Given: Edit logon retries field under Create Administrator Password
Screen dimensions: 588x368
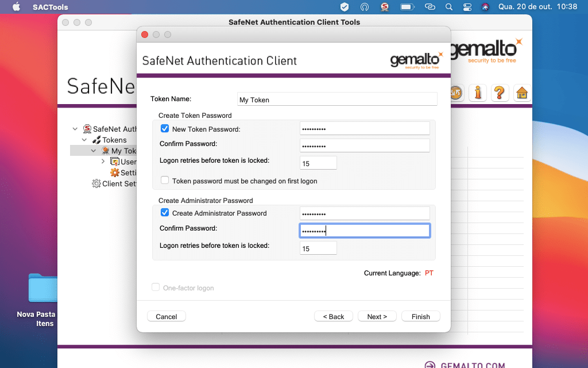Looking at the screenshot, I should (x=318, y=248).
